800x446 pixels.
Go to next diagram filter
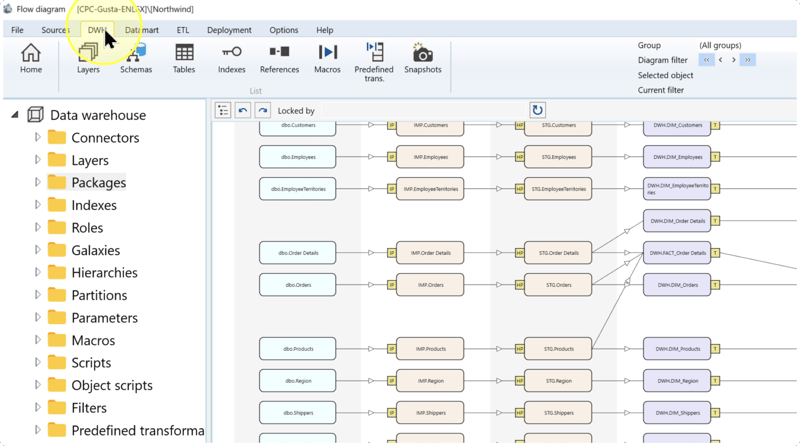(734, 60)
